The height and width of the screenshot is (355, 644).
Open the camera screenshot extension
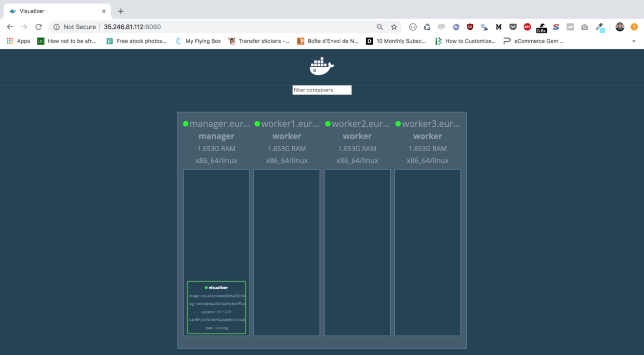pyautogui.click(x=584, y=27)
